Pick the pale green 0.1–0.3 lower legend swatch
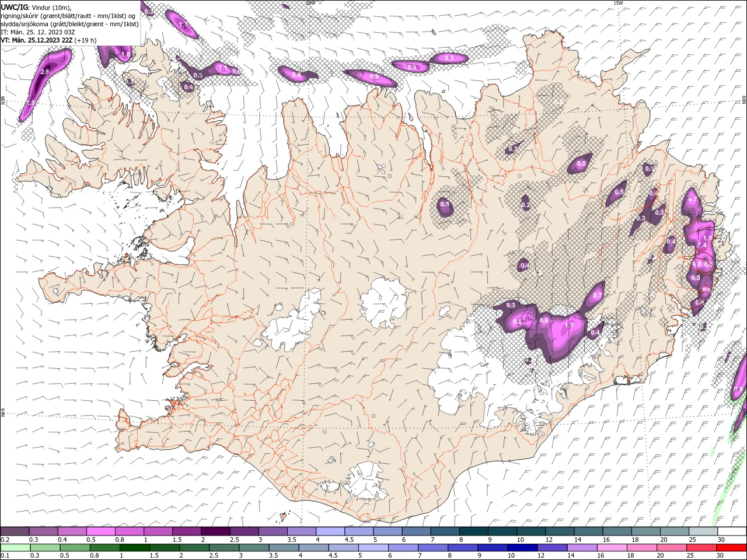This screenshot has height=560, width=747. pos(15,548)
